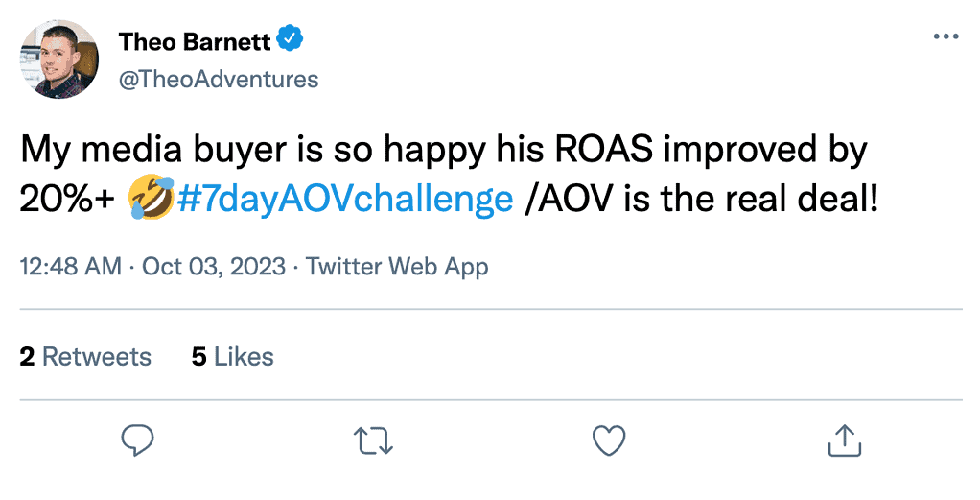Click the word "ROAS" in the tweet

pos(597,150)
